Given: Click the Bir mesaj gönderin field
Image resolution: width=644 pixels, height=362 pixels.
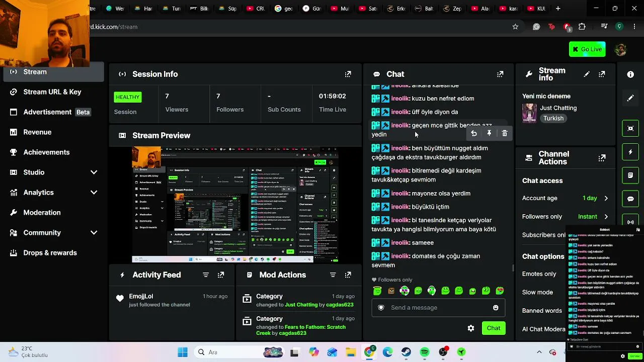Looking at the screenshot, I should point(604,347).
